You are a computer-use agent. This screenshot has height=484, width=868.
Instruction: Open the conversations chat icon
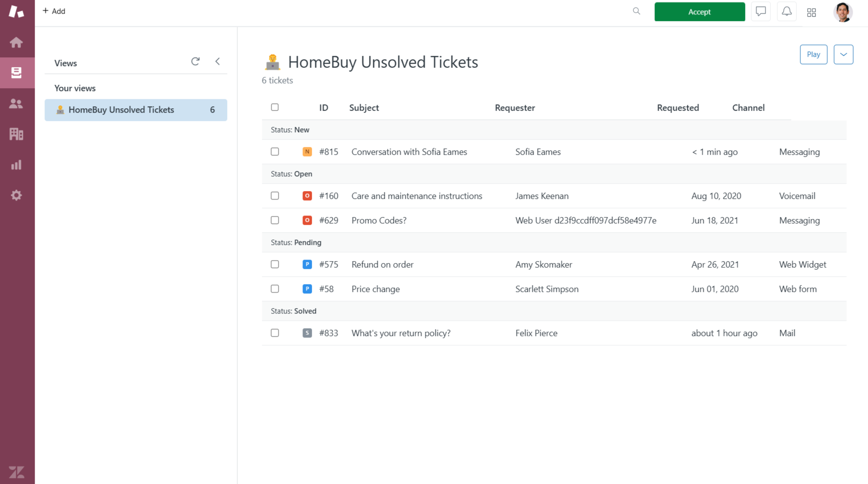click(x=761, y=11)
